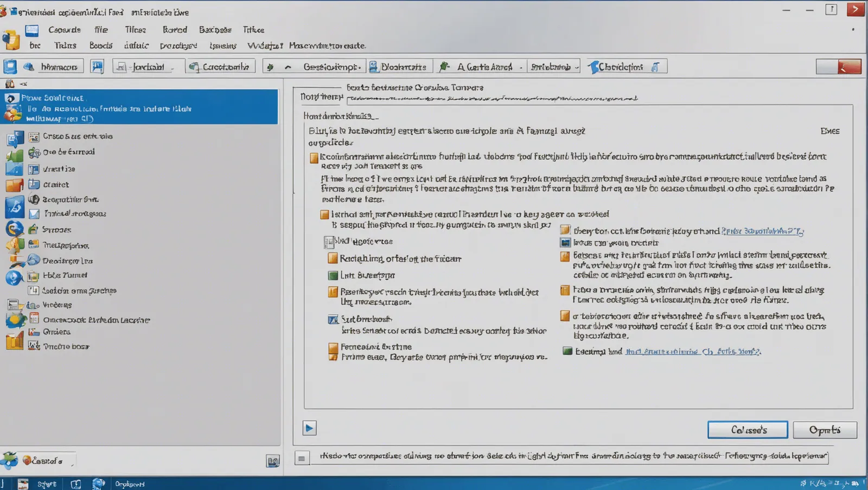Click the highlighted blue-bordered button at bottom right
The image size is (868, 490).
pos(748,430)
